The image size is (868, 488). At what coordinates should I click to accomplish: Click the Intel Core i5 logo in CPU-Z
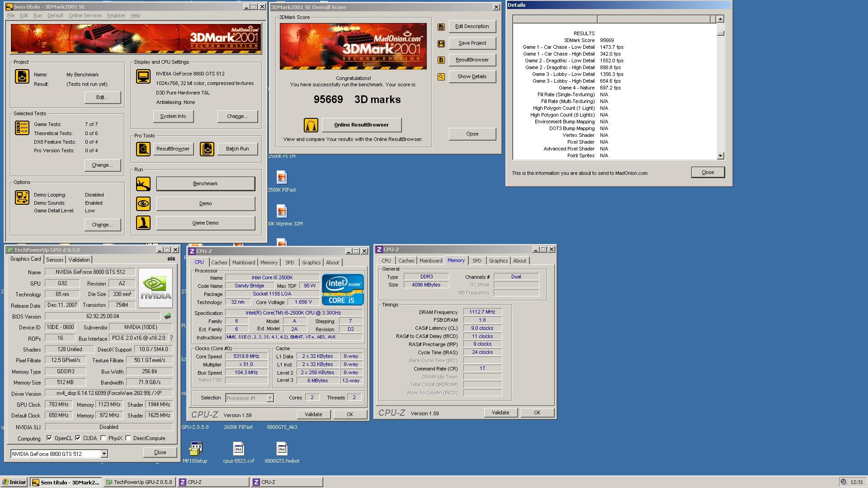pos(343,289)
